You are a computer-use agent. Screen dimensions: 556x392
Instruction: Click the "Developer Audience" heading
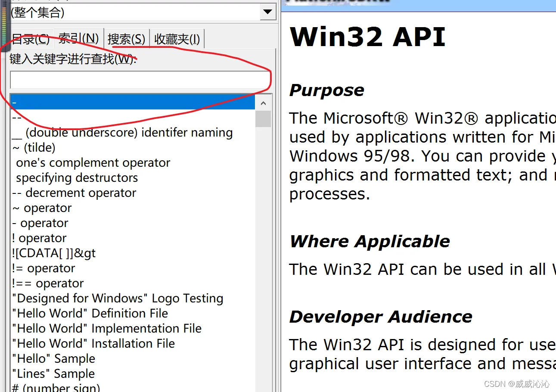[381, 317]
